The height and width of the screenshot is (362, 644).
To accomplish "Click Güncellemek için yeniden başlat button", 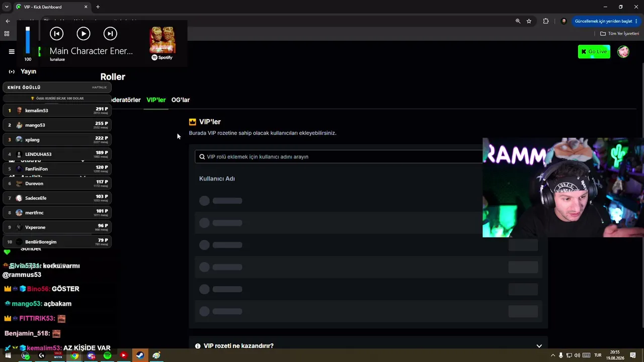I will [x=606, y=21].
